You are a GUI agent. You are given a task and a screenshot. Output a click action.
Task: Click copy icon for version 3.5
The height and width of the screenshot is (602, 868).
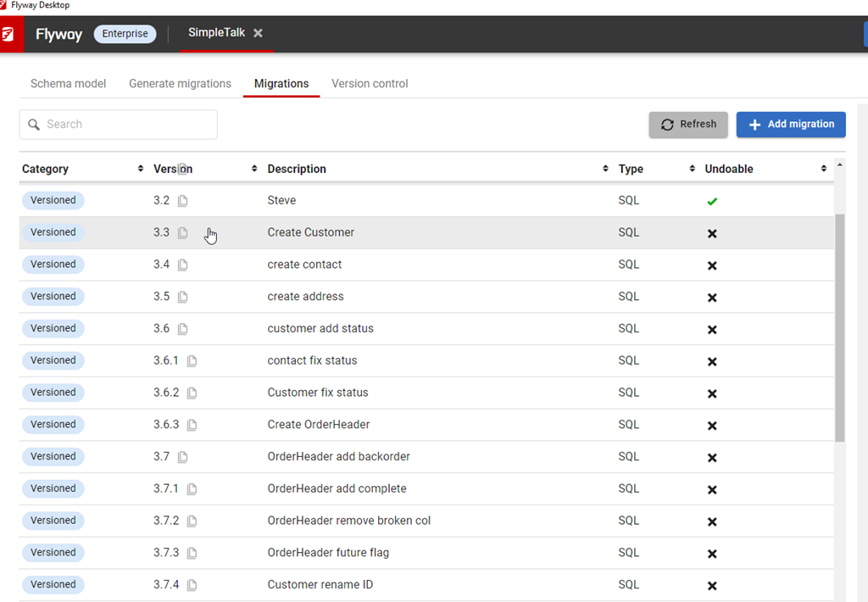pyautogui.click(x=183, y=297)
